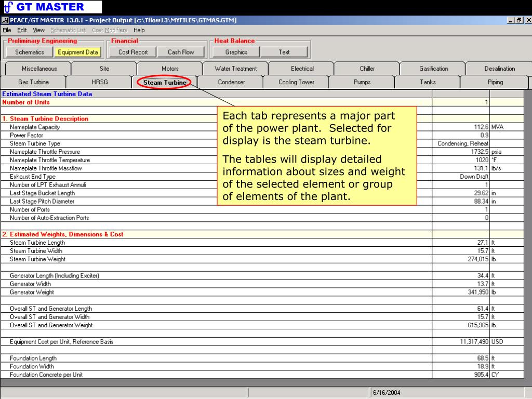Select the Steam Turbine tab
Image resolution: width=532 pixels, height=399 pixels.
(165, 83)
